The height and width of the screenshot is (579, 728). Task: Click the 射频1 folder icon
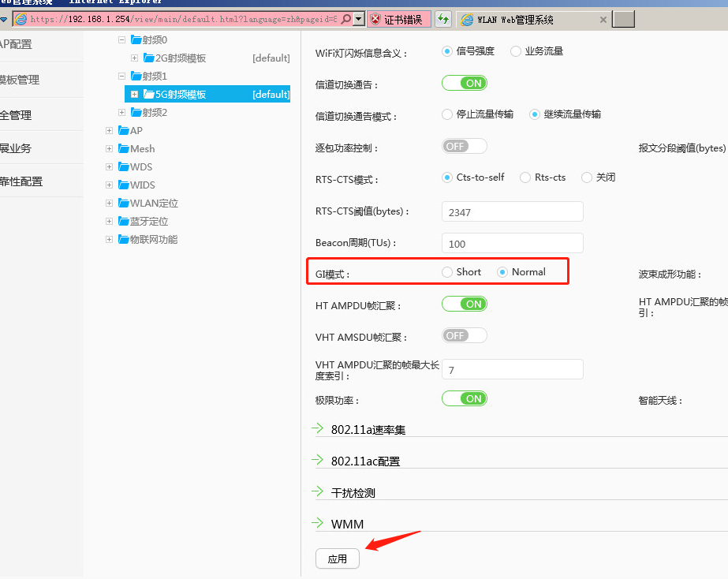click(x=136, y=76)
